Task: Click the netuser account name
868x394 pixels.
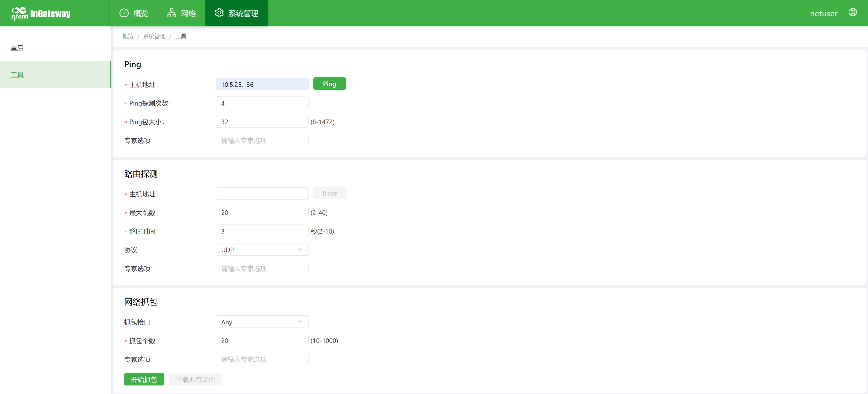Action: pos(823,13)
